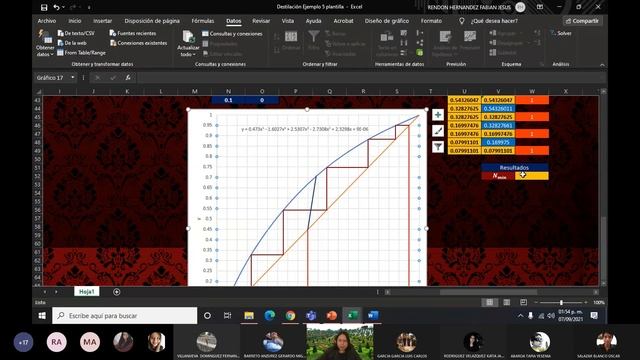Click Actualizar todo refresh button
The width and height of the screenshot is (640, 360).
pyautogui.click(x=188, y=43)
